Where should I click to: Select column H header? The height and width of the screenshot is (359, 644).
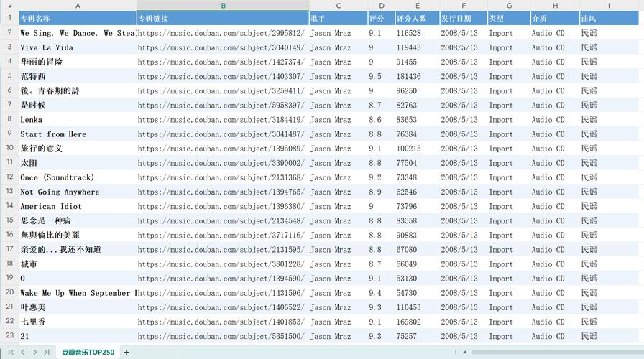pyautogui.click(x=555, y=6)
